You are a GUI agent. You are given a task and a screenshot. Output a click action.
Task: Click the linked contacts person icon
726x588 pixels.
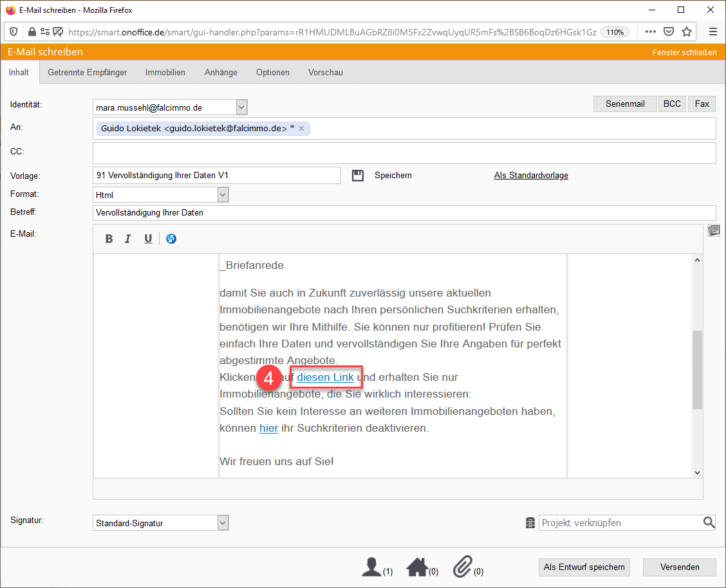point(371,567)
